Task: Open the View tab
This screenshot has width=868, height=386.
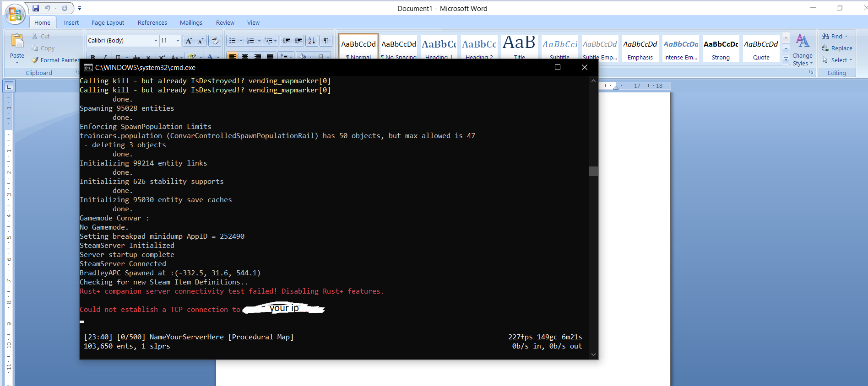Action: click(253, 22)
